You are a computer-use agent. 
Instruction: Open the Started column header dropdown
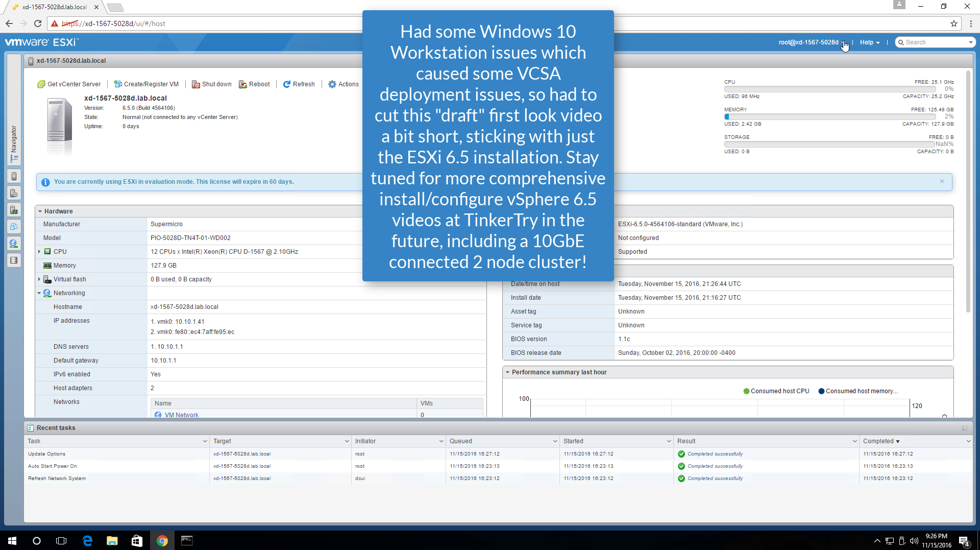[x=669, y=441]
